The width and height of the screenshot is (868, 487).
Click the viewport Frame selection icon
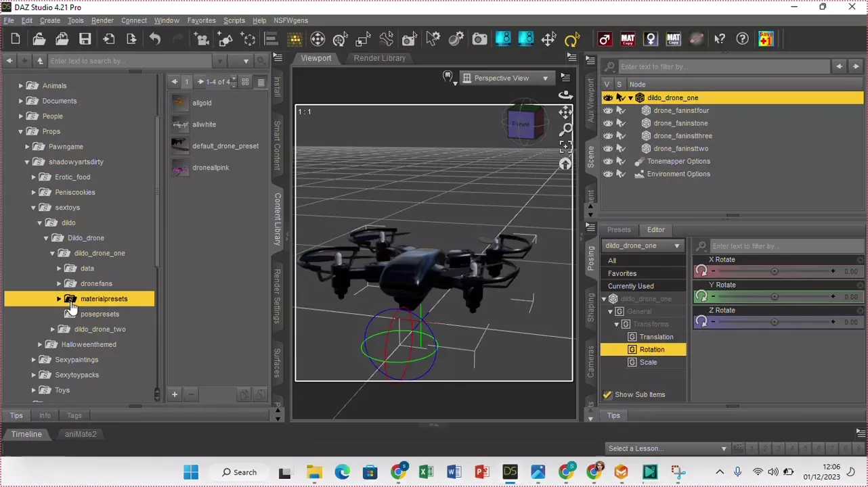click(565, 147)
